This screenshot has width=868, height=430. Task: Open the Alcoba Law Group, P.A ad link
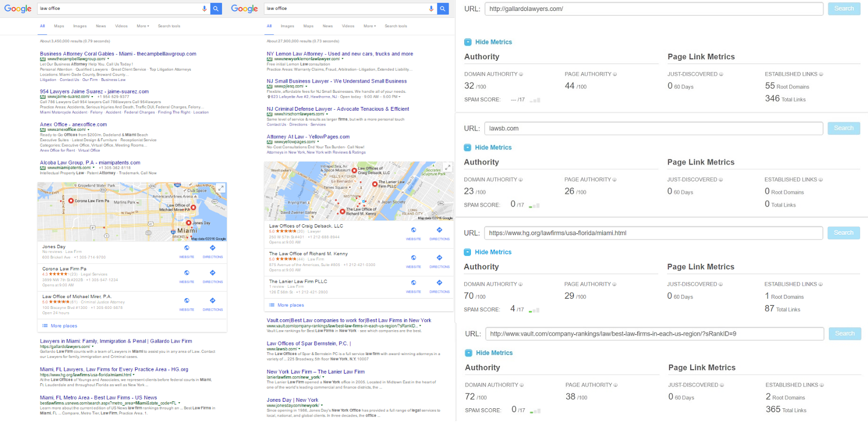[x=90, y=162]
